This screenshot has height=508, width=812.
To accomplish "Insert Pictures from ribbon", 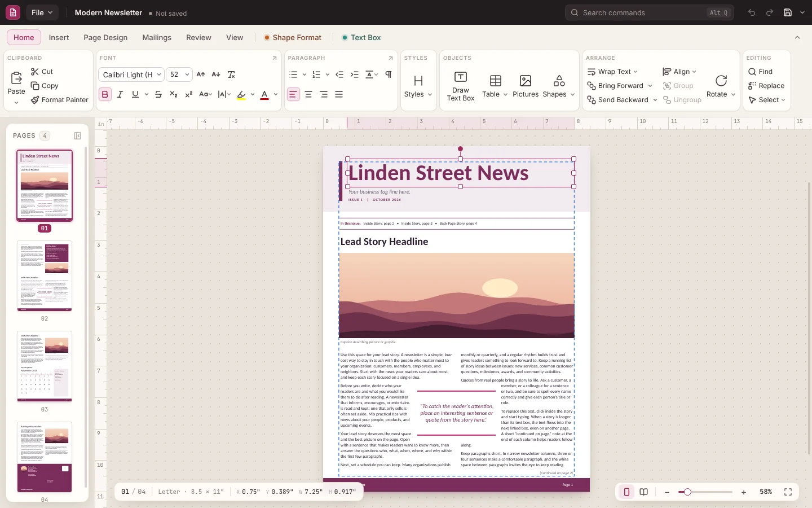I will click(x=526, y=86).
